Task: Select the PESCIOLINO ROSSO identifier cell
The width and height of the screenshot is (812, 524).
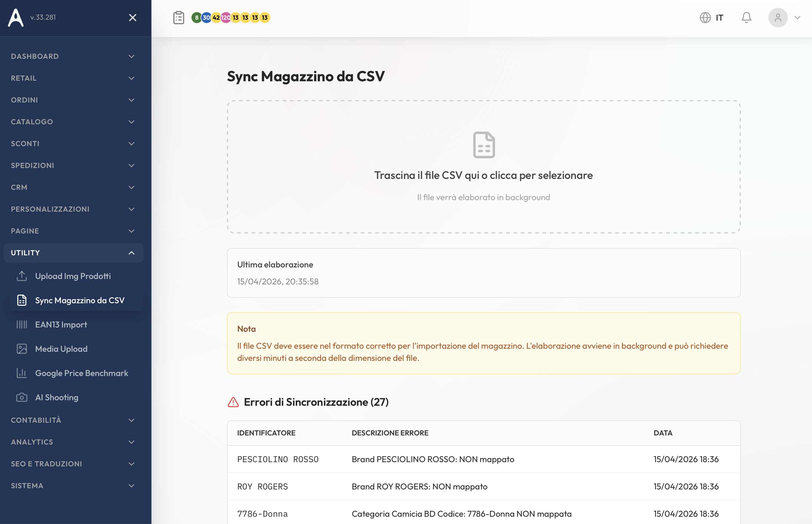Action: pos(278,459)
